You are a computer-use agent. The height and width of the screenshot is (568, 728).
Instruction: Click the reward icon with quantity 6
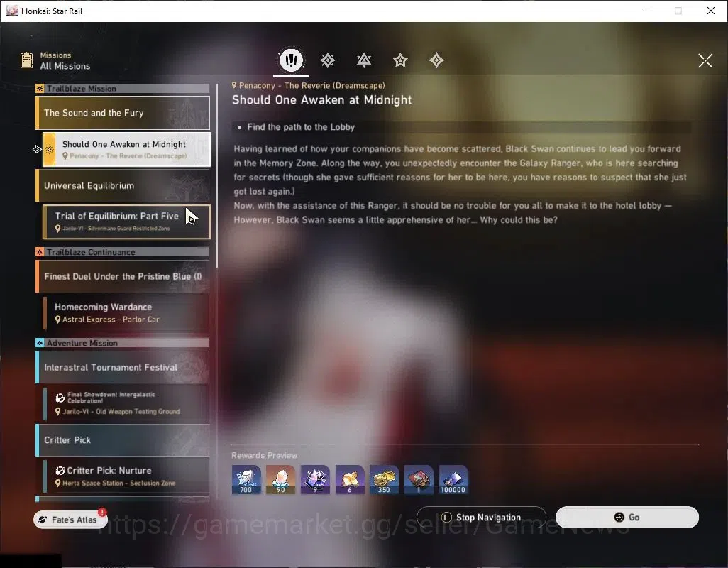point(350,480)
